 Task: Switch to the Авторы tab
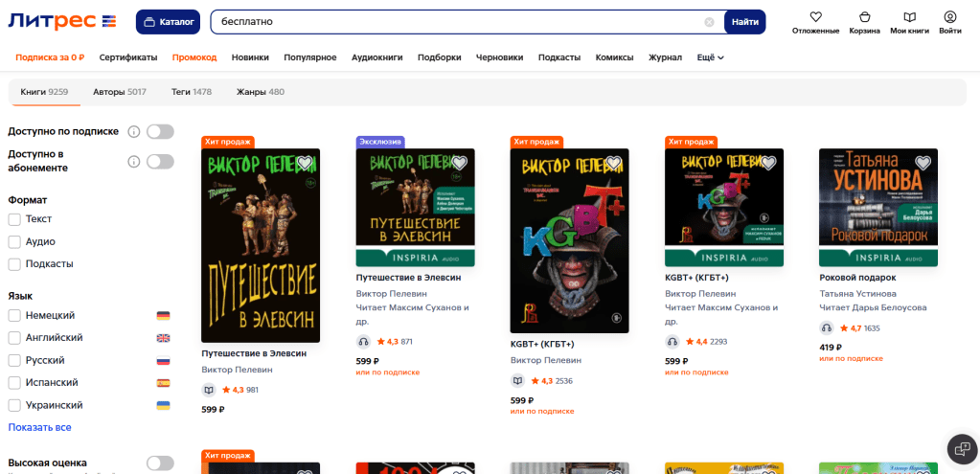coord(119,92)
